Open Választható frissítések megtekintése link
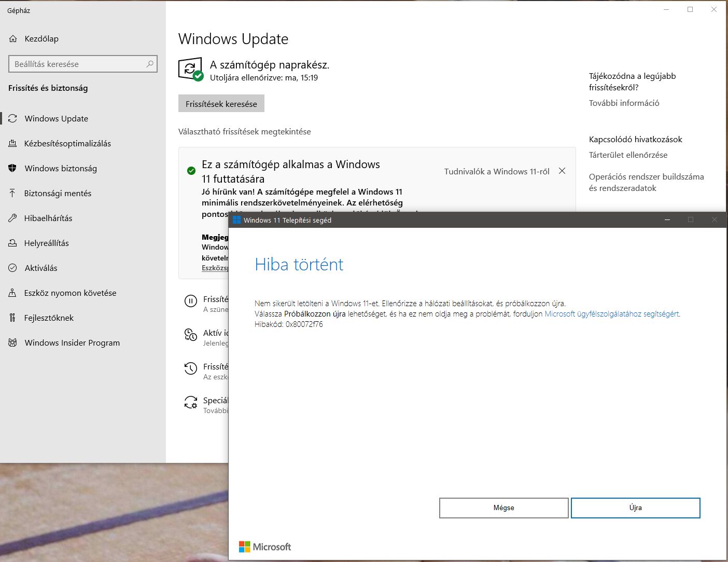Viewport: 728px width, 562px height. coord(245,132)
